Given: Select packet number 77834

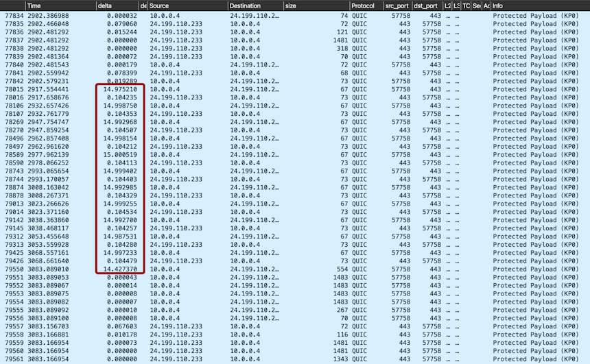Looking at the screenshot, I should coord(14,14).
